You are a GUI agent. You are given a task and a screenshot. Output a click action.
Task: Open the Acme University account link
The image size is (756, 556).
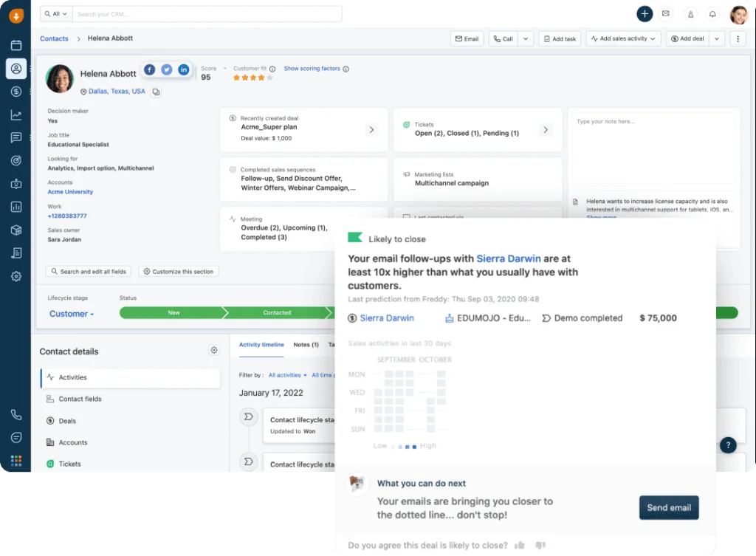coord(70,192)
